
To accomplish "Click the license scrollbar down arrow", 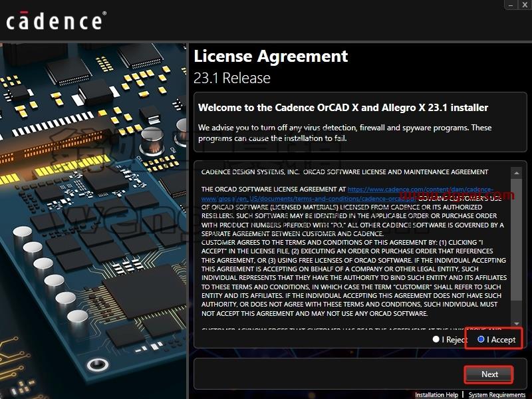I will pyautogui.click(x=517, y=324).
